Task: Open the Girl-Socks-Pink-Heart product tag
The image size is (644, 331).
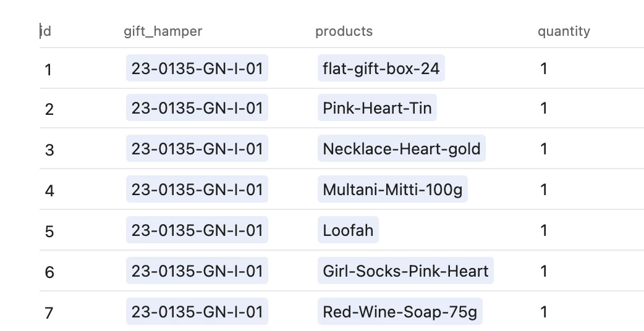Action: click(405, 270)
